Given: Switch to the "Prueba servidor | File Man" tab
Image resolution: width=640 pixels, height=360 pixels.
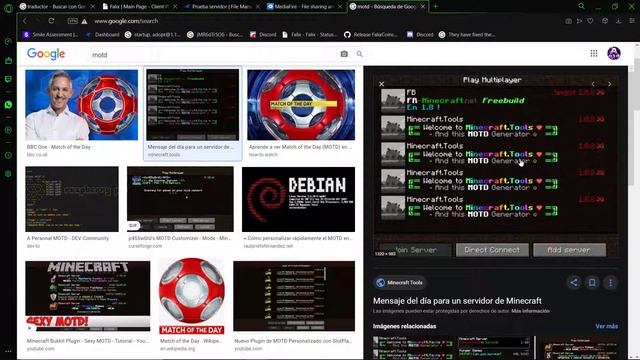Looking at the screenshot, I should pyautogui.click(x=222, y=7).
